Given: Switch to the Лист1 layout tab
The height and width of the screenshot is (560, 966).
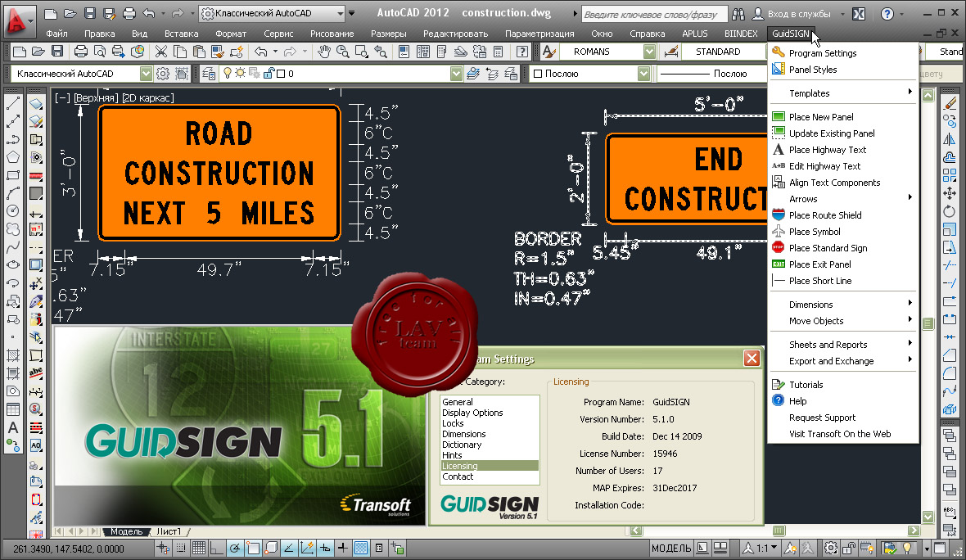Looking at the screenshot, I should click(x=169, y=531).
